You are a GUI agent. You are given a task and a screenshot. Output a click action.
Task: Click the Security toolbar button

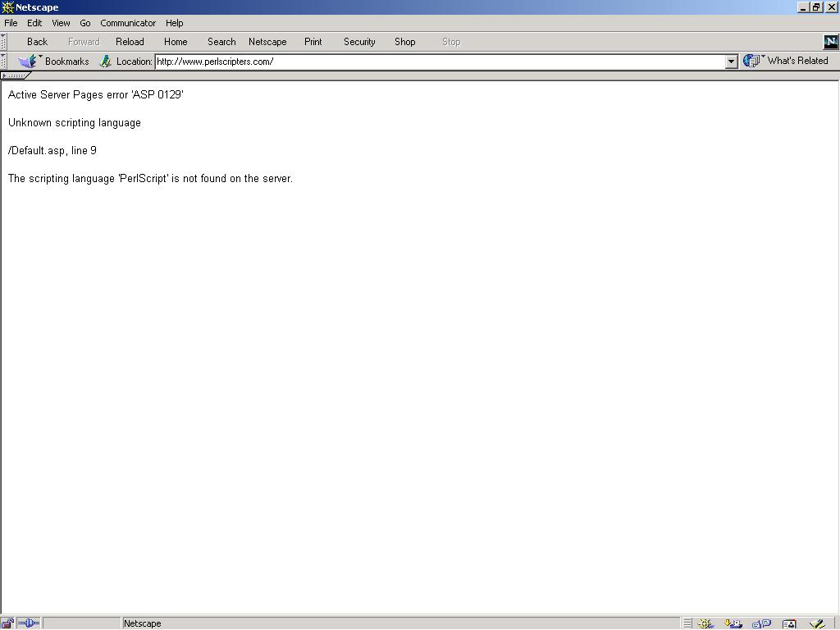(359, 42)
